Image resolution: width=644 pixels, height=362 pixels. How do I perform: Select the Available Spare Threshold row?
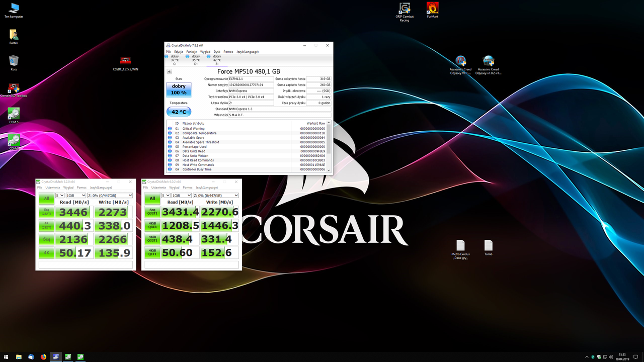pyautogui.click(x=247, y=142)
